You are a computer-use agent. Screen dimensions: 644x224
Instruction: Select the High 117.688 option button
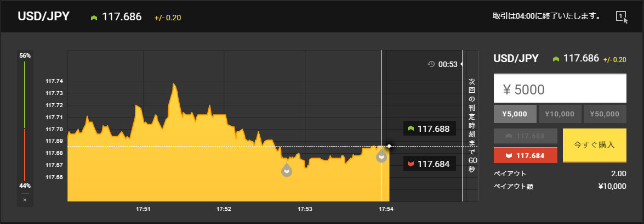coord(525,136)
